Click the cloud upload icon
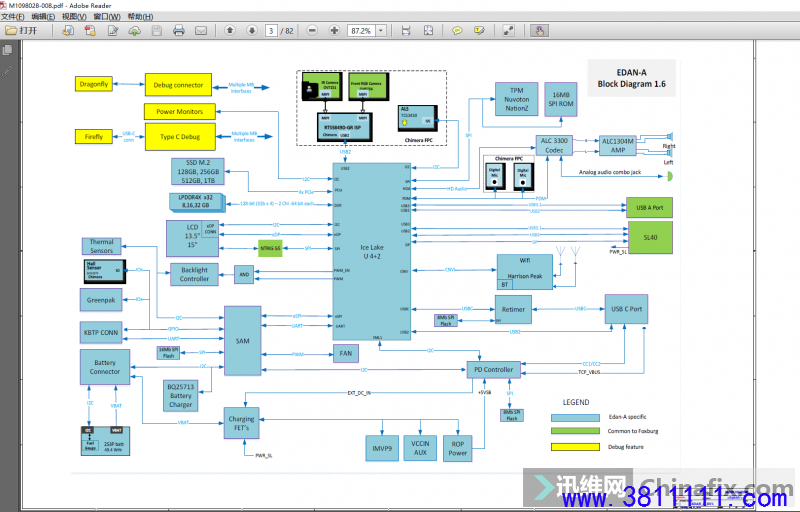Image resolution: width=800 pixels, height=512 pixels. click(x=134, y=31)
